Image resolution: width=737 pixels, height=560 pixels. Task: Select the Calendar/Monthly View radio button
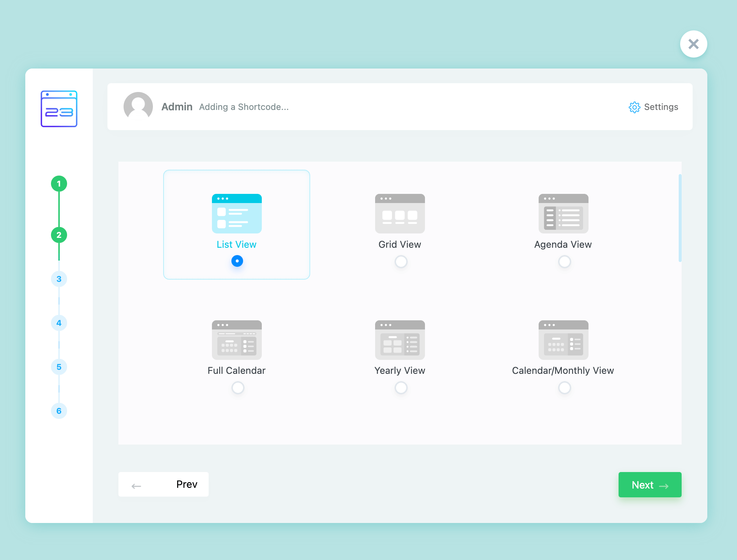[564, 387]
